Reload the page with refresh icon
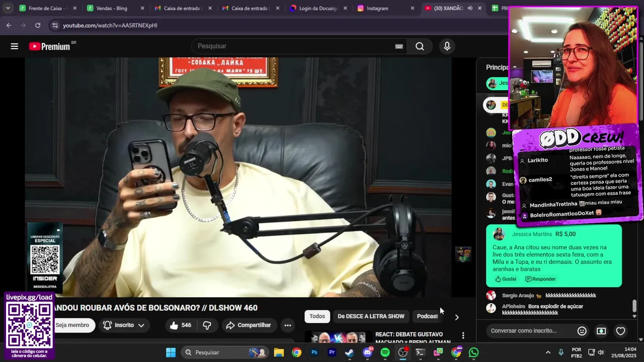The image size is (644, 362). click(38, 25)
